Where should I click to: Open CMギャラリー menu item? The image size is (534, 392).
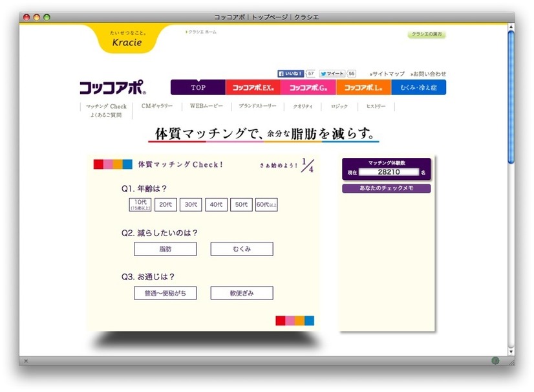point(157,106)
